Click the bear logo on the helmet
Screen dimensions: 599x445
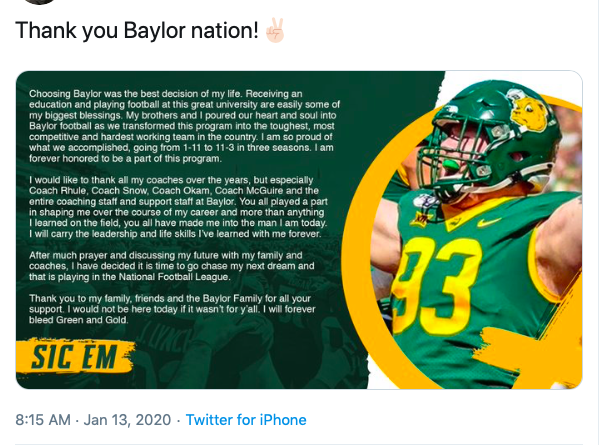point(529,113)
